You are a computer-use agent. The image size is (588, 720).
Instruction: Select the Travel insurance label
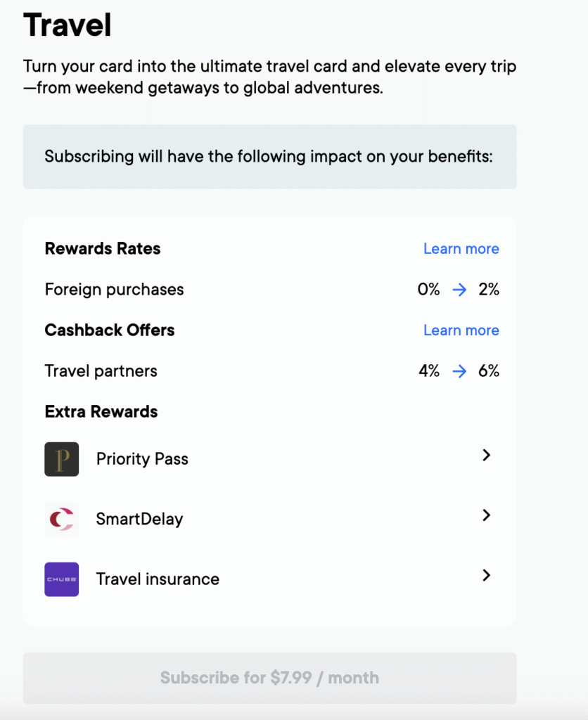(x=158, y=579)
